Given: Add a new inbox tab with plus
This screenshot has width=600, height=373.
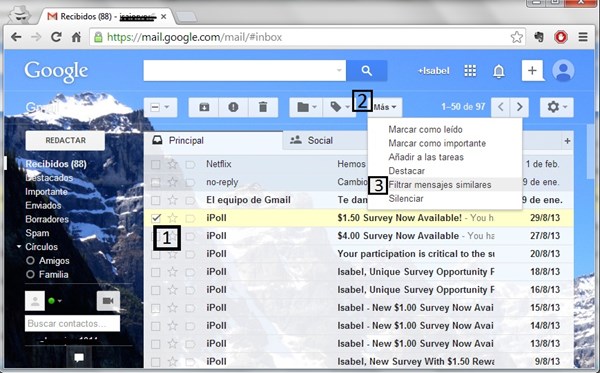Looking at the screenshot, I should pyautogui.click(x=567, y=141).
